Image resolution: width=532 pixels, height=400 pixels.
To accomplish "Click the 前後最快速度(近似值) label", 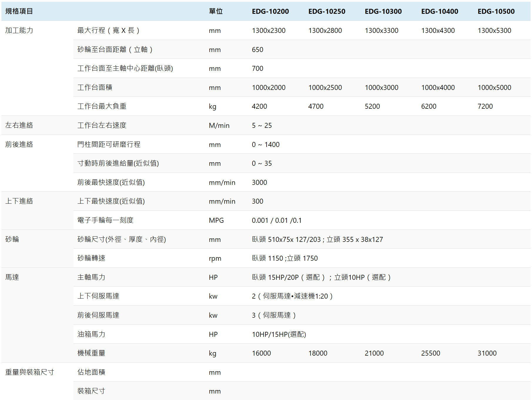I will 111,182.
